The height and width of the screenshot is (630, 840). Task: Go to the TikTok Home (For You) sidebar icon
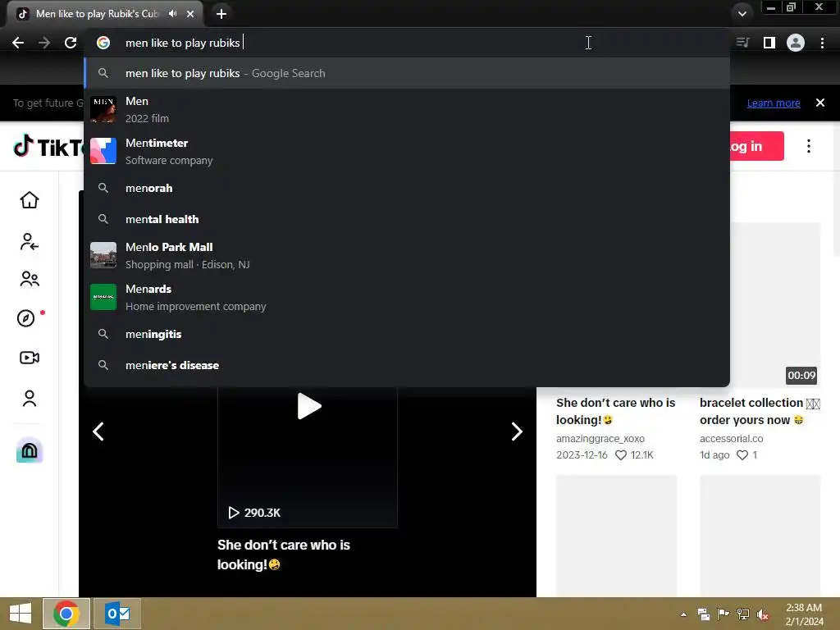pos(29,200)
